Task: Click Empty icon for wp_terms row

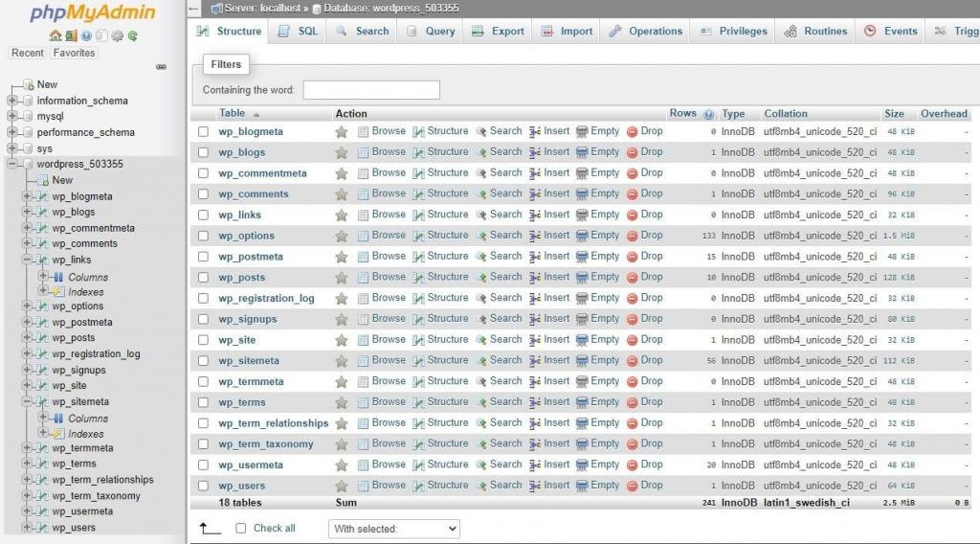Action: pos(582,402)
